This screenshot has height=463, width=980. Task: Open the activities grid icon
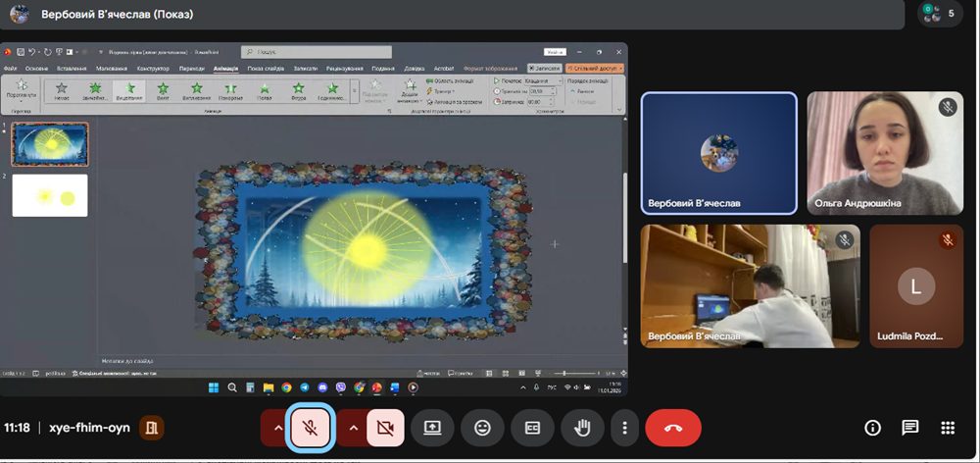click(x=948, y=428)
